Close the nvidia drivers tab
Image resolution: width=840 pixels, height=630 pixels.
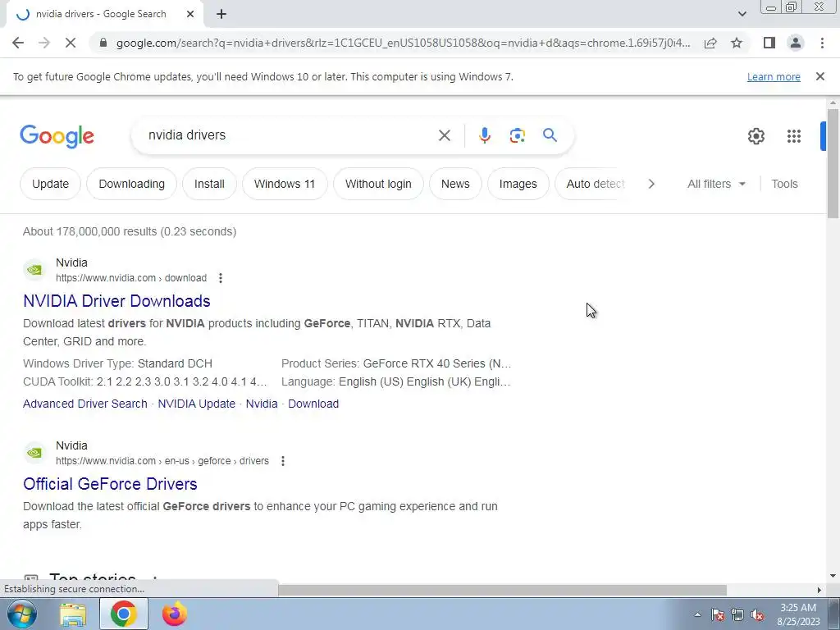tap(190, 15)
